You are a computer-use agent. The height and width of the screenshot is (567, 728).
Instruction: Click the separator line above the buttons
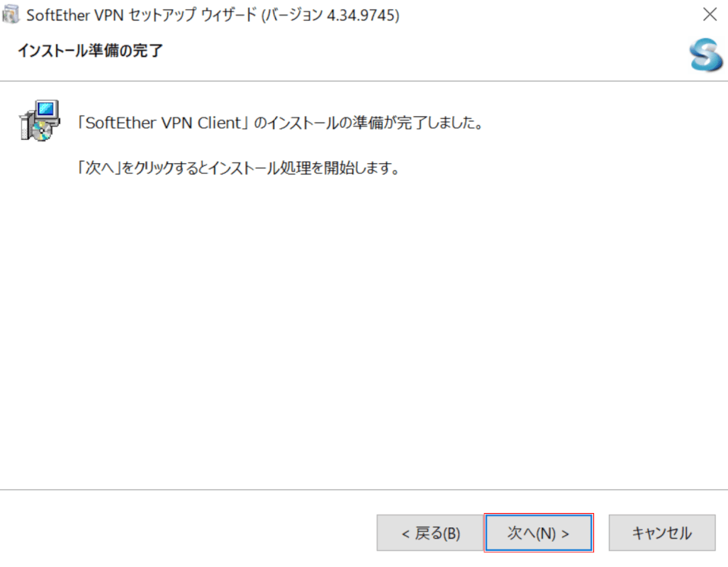click(x=364, y=490)
